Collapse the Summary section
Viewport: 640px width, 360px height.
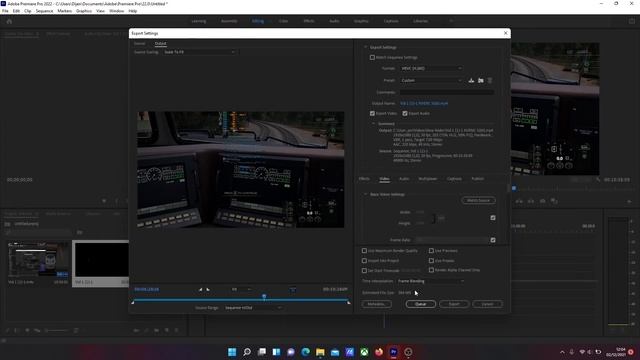click(373, 124)
